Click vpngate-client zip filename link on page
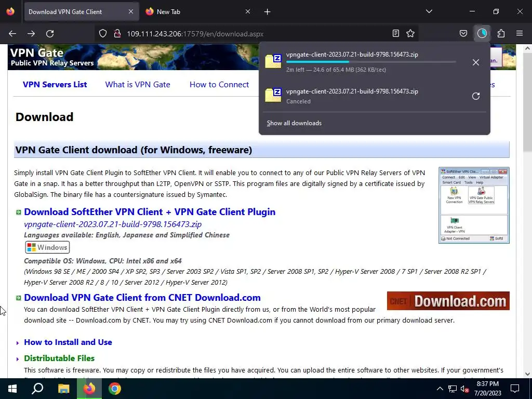This screenshot has height=399, width=532. [113, 224]
